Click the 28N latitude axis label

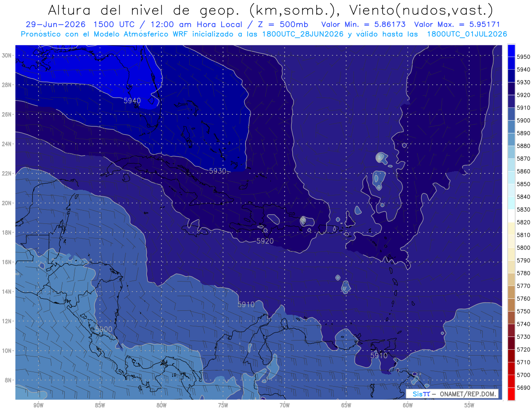click(x=6, y=85)
